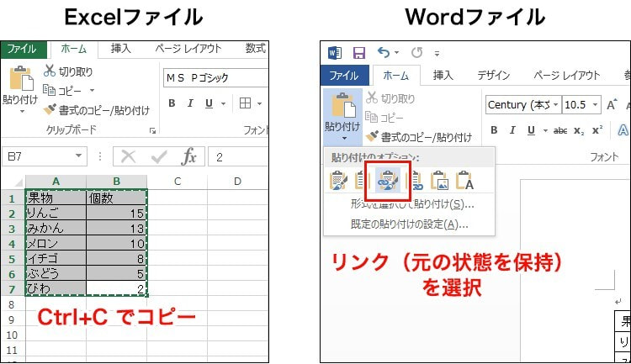Click the fx insert function icon

pos(189,156)
